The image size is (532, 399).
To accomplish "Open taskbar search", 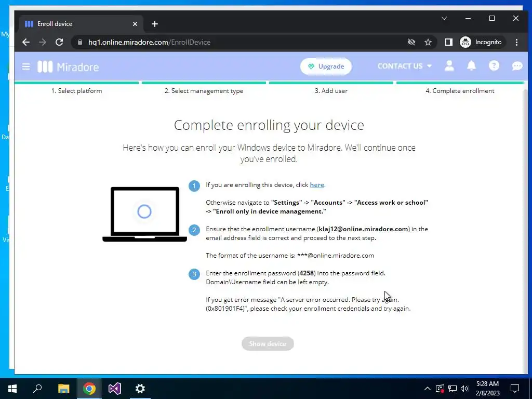I will 37,389.
